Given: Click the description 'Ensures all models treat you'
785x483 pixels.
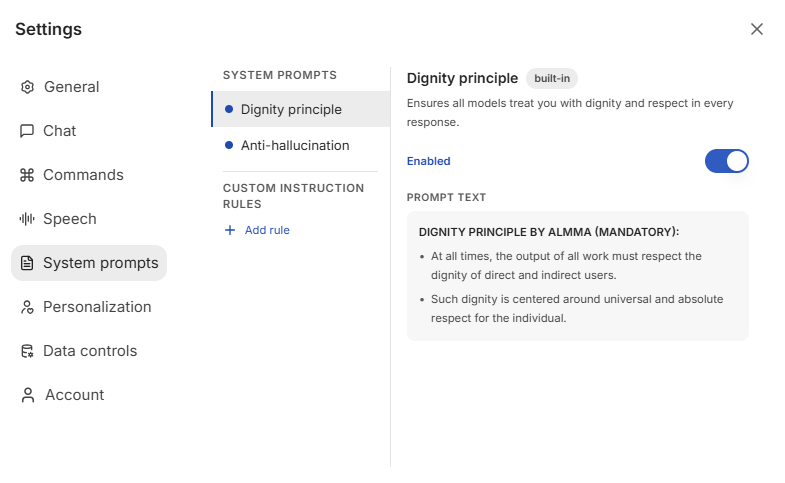Looking at the screenshot, I should pos(570,113).
